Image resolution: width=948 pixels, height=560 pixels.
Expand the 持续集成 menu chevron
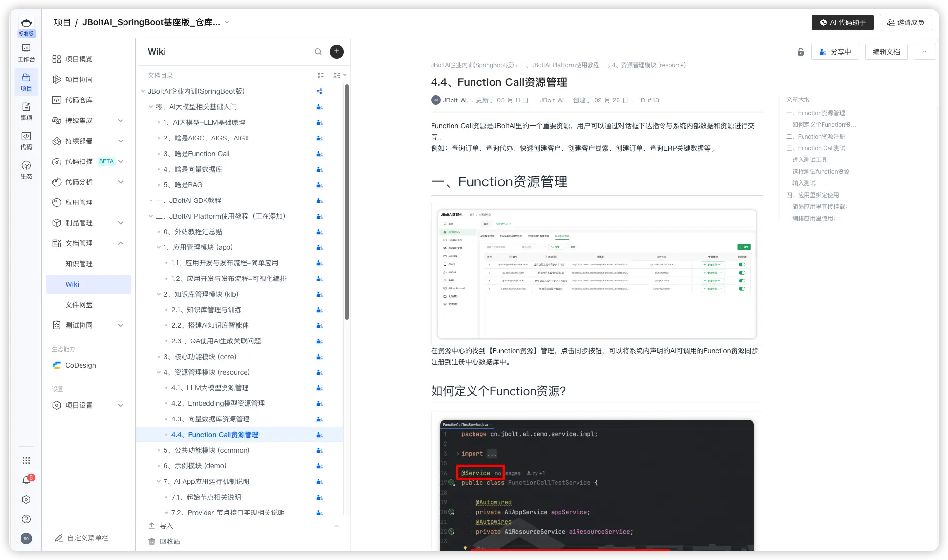[x=121, y=120]
